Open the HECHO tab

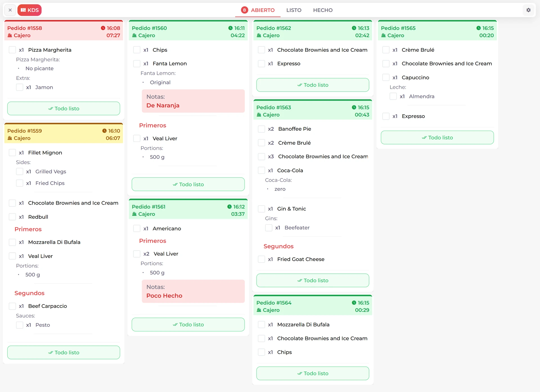click(x=323, y=10)
